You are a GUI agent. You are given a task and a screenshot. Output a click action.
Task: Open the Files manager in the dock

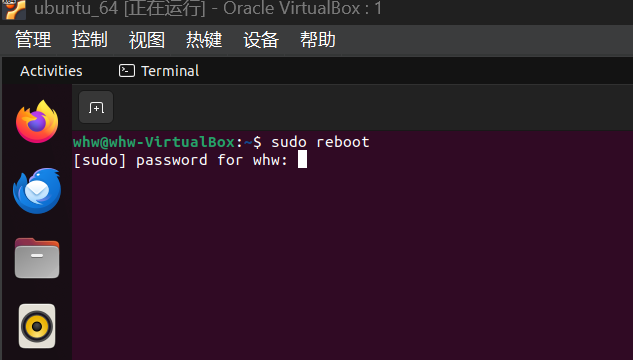[37, 258]
